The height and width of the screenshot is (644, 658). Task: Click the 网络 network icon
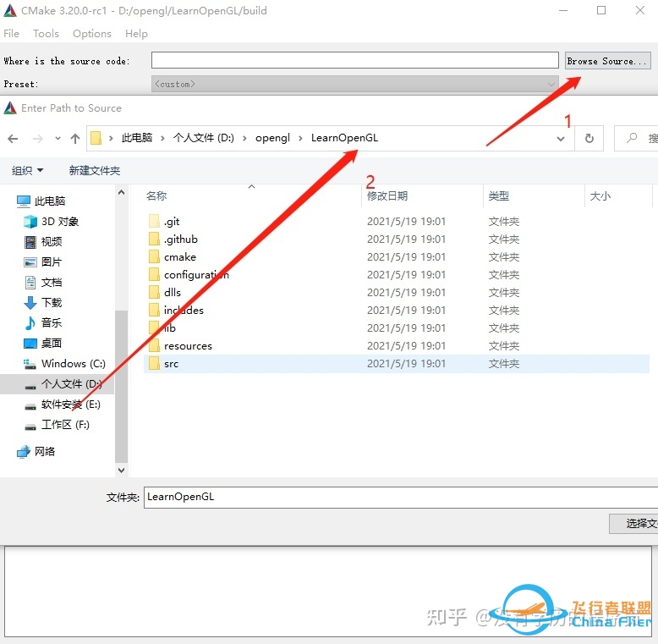(24, 452)
